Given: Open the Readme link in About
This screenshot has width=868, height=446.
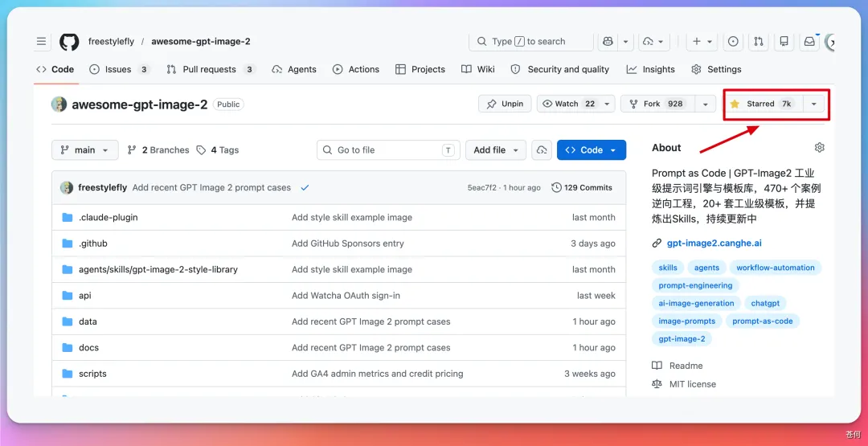Looking at the screenshot, I should (678, 366).
